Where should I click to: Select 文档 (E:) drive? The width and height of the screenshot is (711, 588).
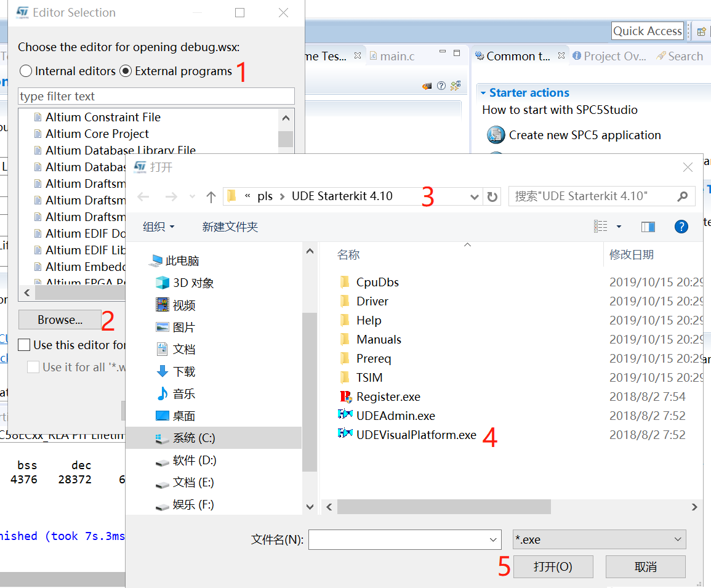coord(185,482)
